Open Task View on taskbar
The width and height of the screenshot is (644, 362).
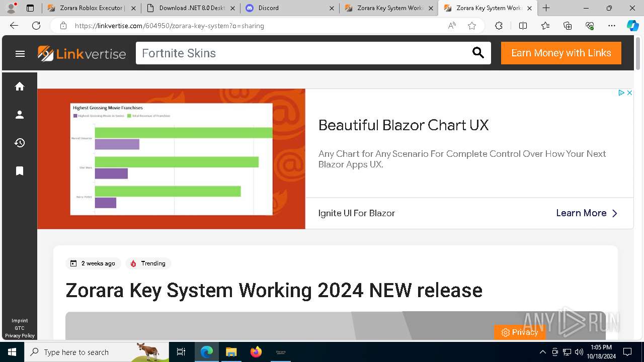(181, 352)
